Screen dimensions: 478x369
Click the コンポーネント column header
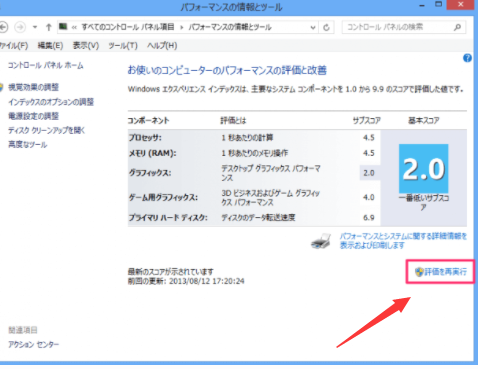click(x=149, y=120)
